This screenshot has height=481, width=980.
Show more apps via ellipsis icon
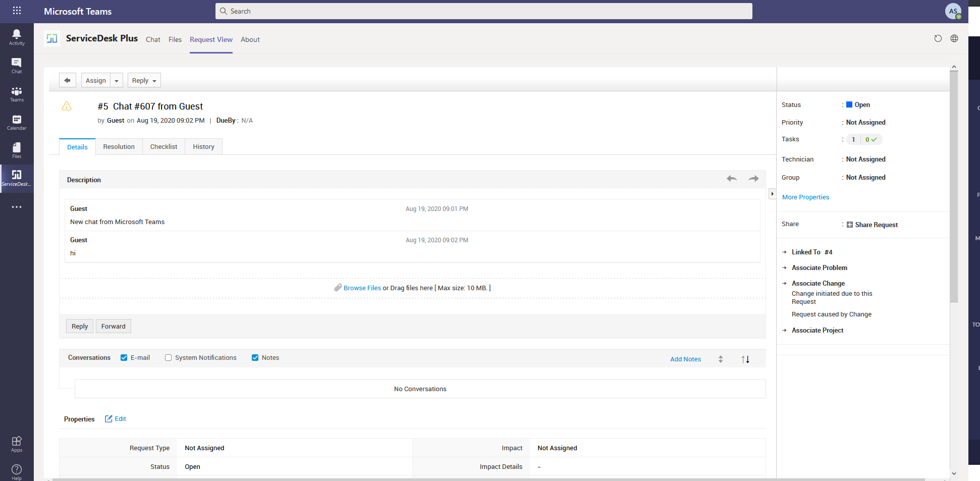click(x=17, y=207)
